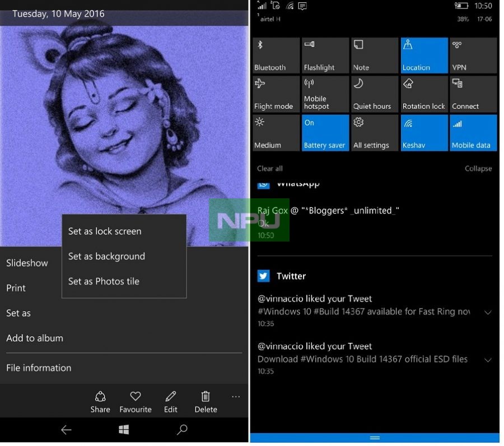
Task: Open the Set as submenu
Action: pyautogui.click(x=18, y=313)
